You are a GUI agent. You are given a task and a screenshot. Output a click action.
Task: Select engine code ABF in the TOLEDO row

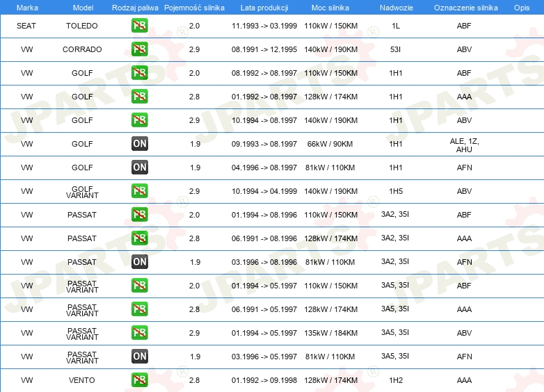(x=464, y=26)
